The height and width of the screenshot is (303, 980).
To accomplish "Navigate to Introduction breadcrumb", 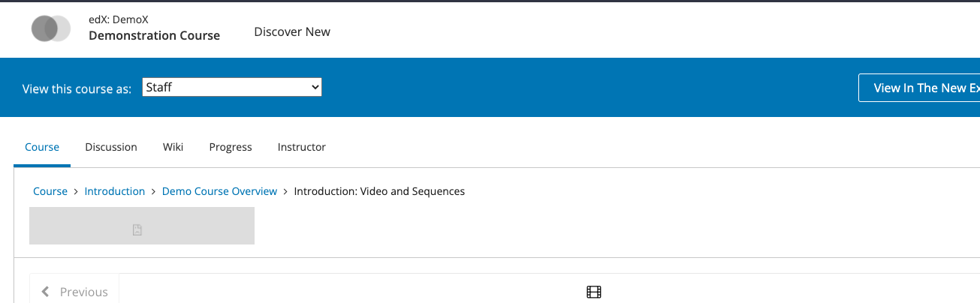I will pyautogui.click(x=115, y=191).
